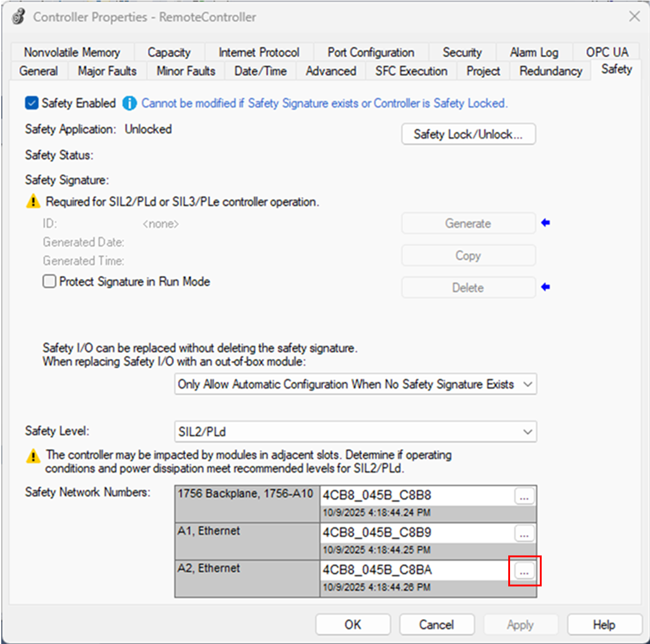650x644 pixels.
Task: Open the ellipsis button for the A1, Ethernet network number
Action: (x=524, y=534)
